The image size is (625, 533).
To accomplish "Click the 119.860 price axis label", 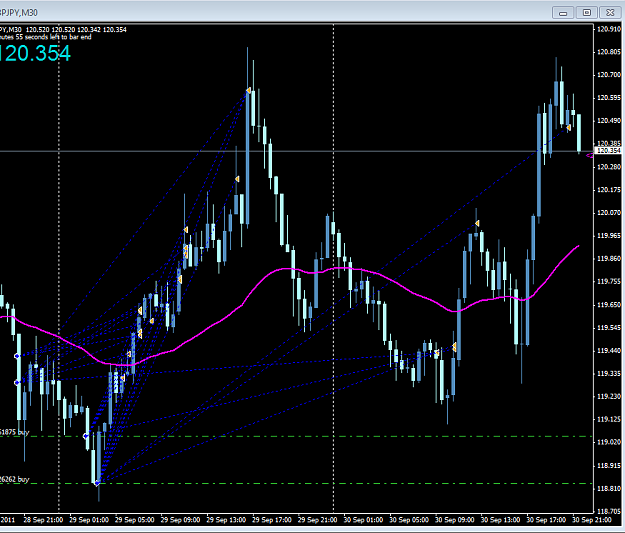I will tap(609, 258).
